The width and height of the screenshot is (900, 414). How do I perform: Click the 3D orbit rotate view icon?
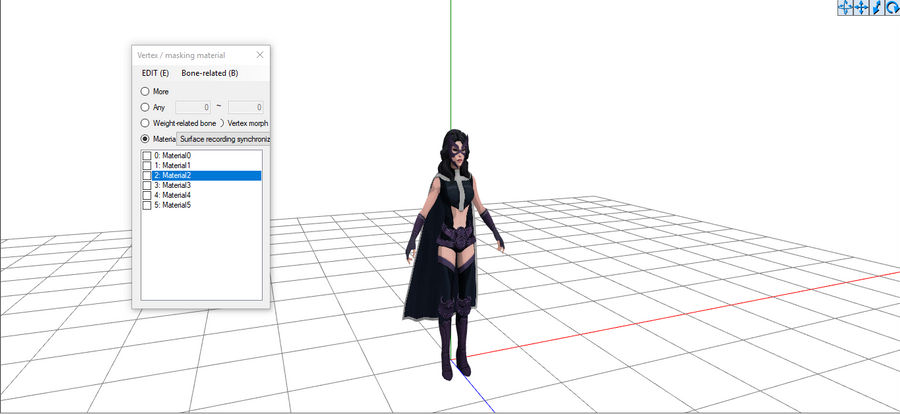point(845,7)
